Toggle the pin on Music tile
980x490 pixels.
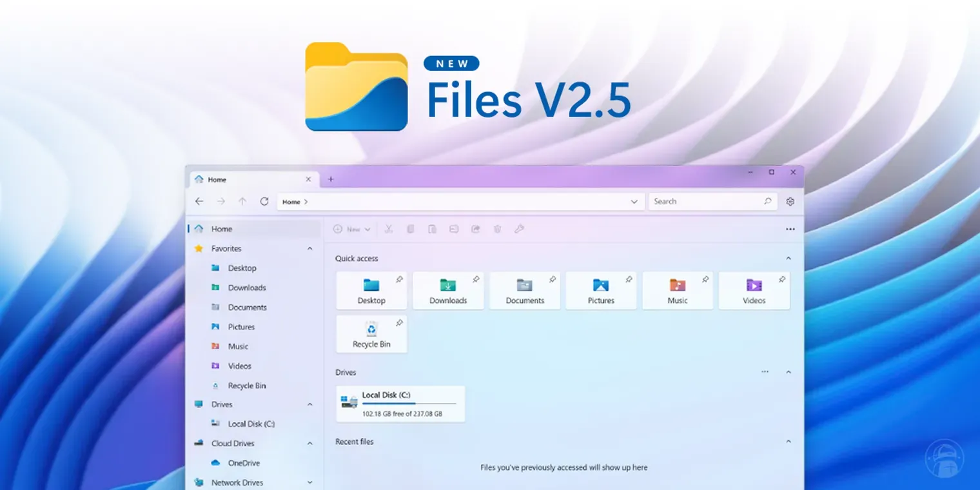coord(705,279)
